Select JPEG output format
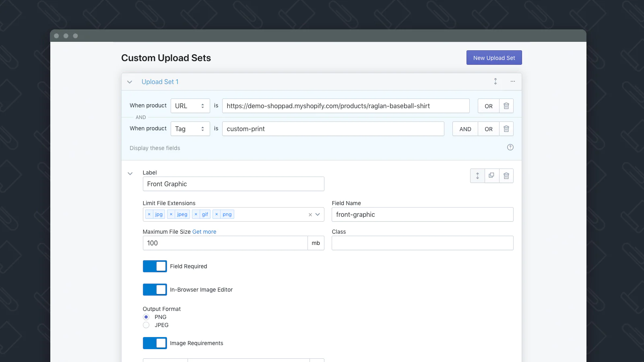Screen dimensions: 644x362 pyautogui.click(x=146, y=325)
